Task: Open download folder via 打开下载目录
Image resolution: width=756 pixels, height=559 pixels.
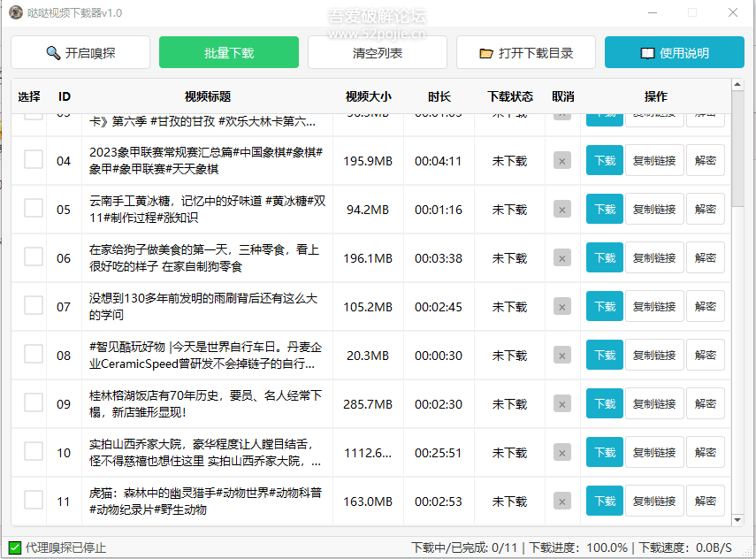Action: [526, 52]
